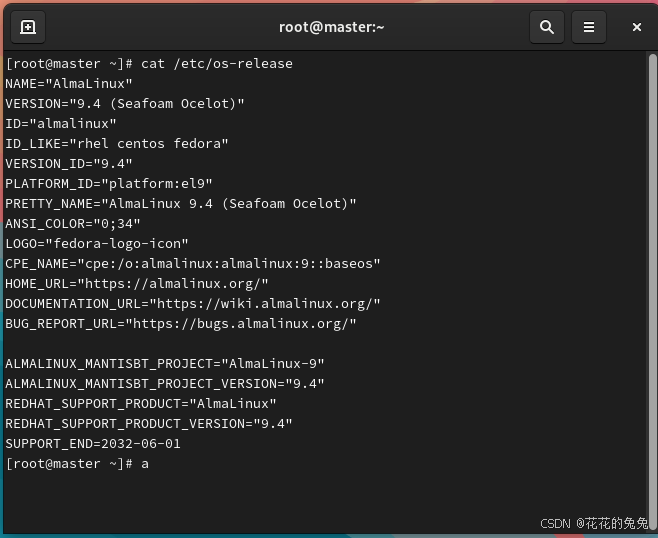This screenshot has height=538, width=658.
Task: Click the vertical scrollbar in terminal
Action: pos(652,290)
